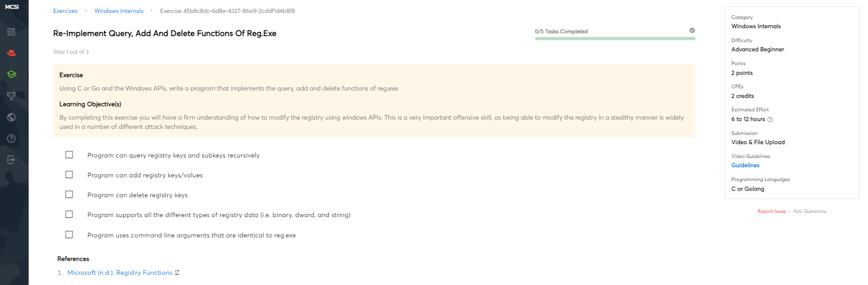Image resolution: width=868 pixels, height=285 pixels.
Task: Tick 'Program can delete registry keys' checkbox
Action: pyautogui.click(x=69, y=194)
